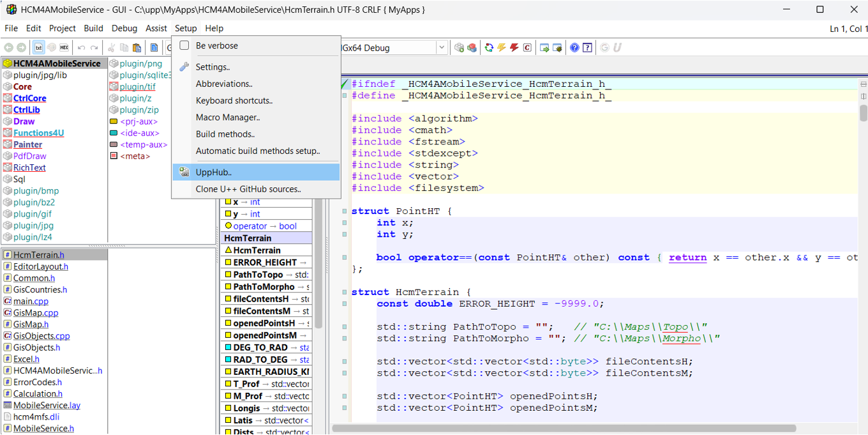Image resolution: width=868 pixels, height=435 pixels.
Task: Click the paste clipboard toolbar icon
Action: [137, 48]
